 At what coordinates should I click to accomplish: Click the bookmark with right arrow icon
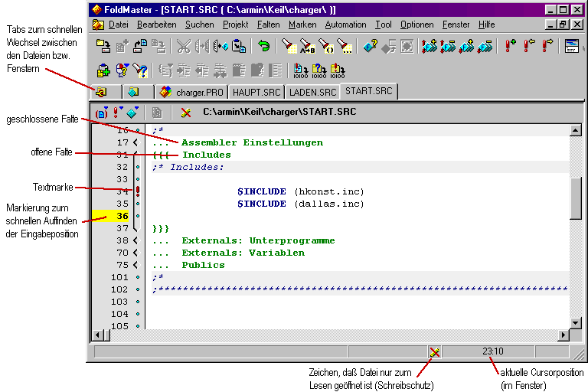(x=547, y=46)
